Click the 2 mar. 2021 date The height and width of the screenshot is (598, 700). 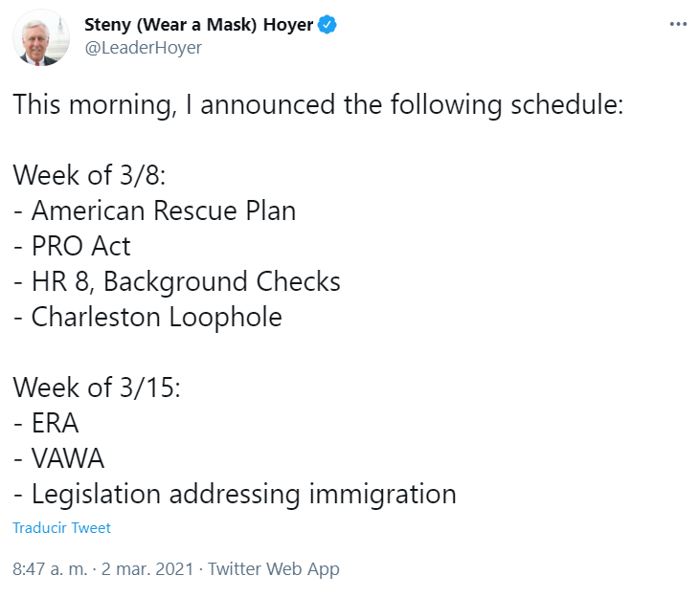point(147,569)
